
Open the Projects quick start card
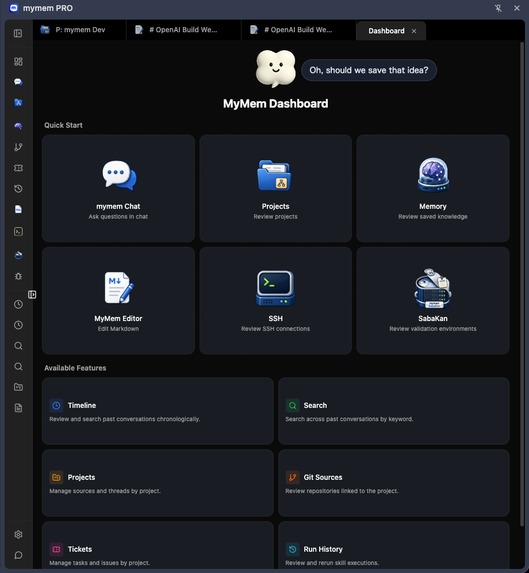pyautogui.click(x=275, y=189)
